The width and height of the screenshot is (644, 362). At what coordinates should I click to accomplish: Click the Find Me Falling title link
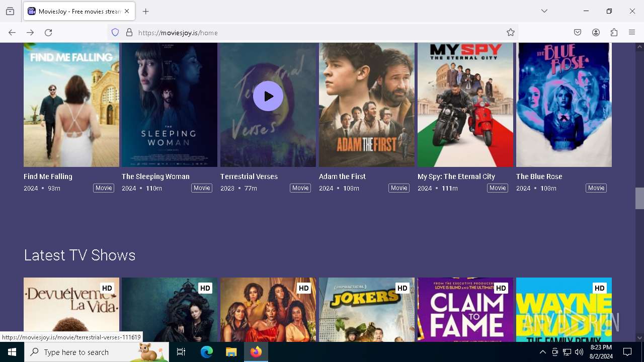48,176
